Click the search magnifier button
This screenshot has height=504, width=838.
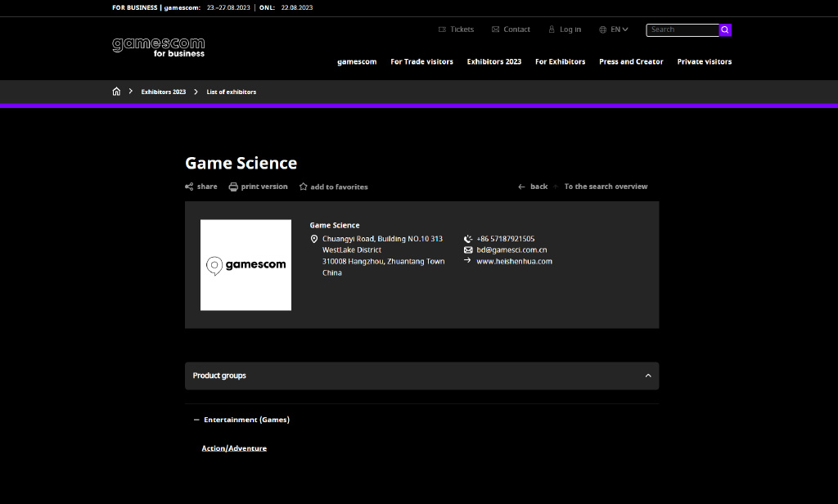pos(725,29)
